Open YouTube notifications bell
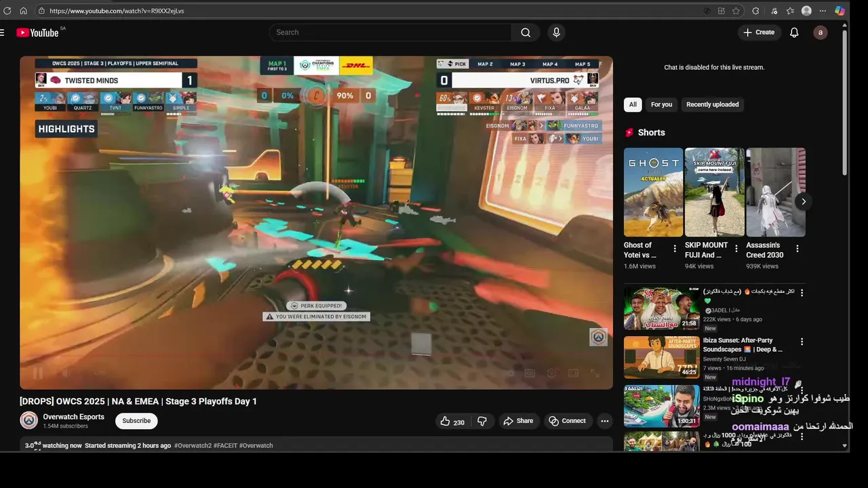The height and width of the screenshot is (488, 868). point(794,33)
